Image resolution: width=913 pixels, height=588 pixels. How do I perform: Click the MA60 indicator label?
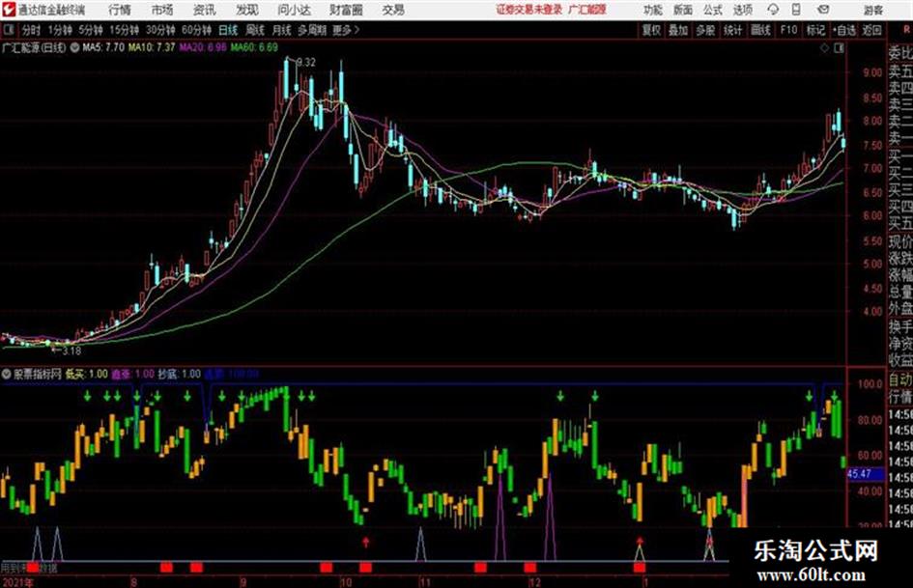(x=254, y=47)
